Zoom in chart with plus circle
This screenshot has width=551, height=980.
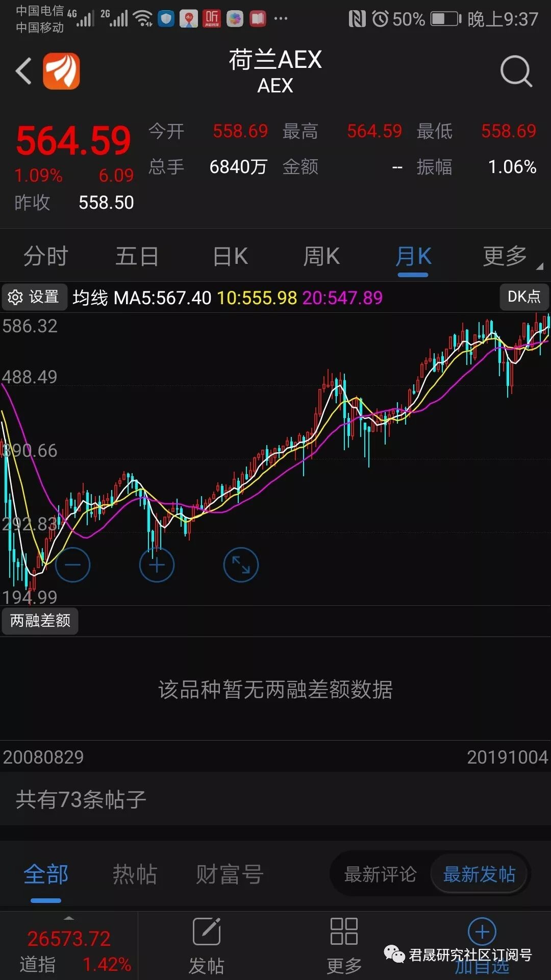pyautogui.click(x=157, y=565)
